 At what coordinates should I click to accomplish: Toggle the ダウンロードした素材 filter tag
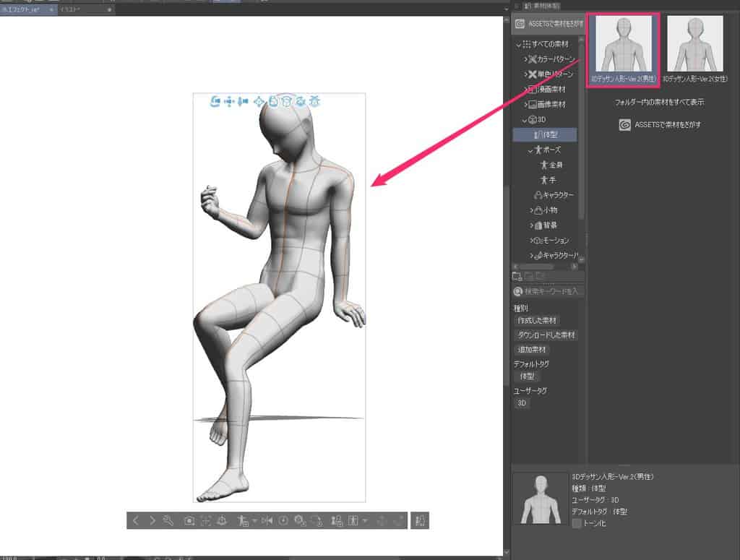547,335
